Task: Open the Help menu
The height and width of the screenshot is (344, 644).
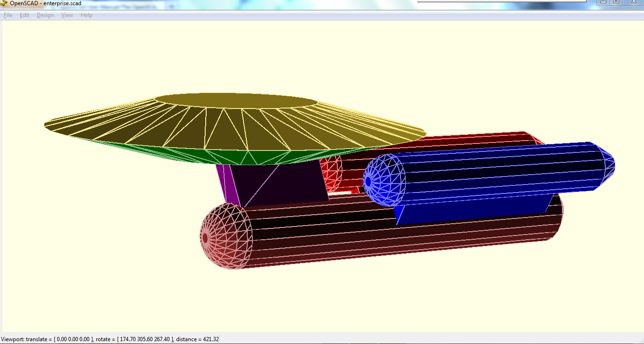Action: pyautogui.click(x=86, y=15)
